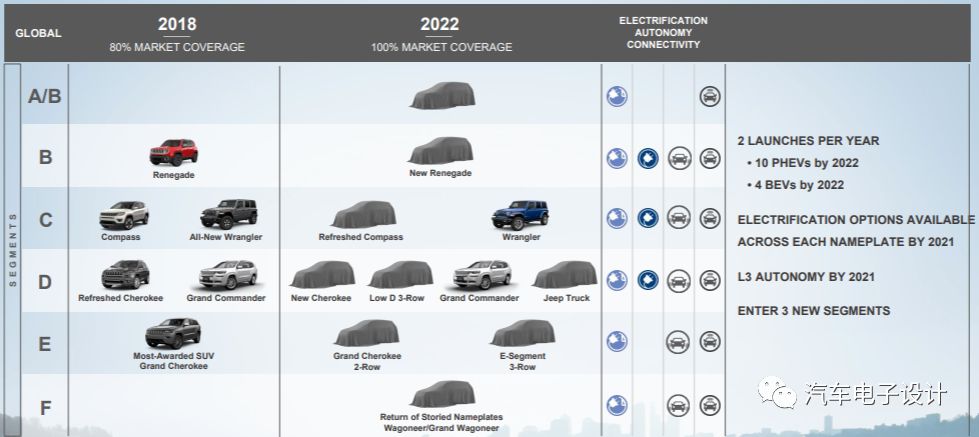
Task: Click the E segment label
Action: point(45,344)
